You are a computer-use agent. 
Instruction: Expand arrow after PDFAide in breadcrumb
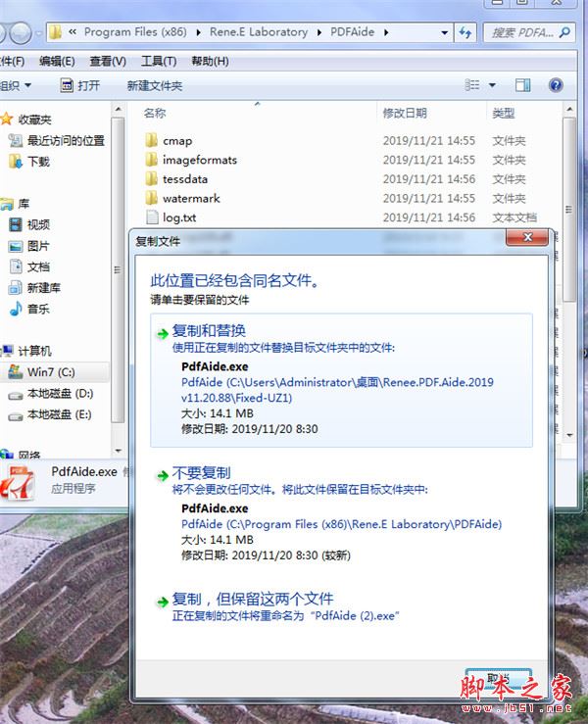point(386,32)
